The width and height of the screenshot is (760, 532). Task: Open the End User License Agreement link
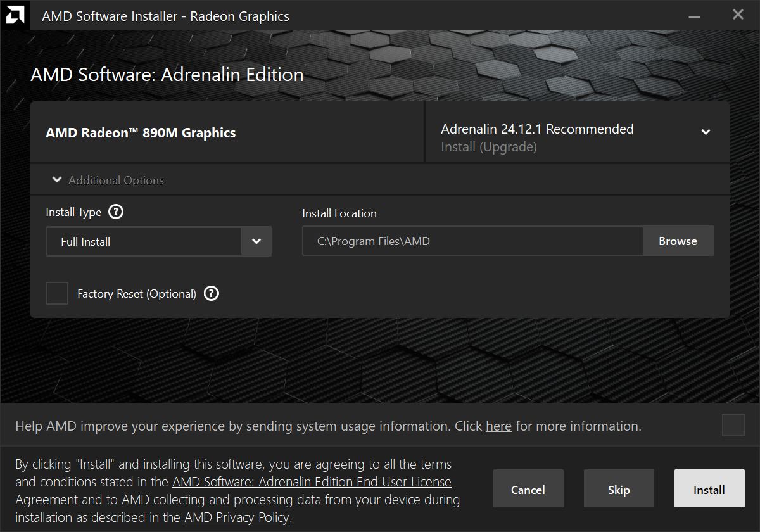click(x=234, y=490)
